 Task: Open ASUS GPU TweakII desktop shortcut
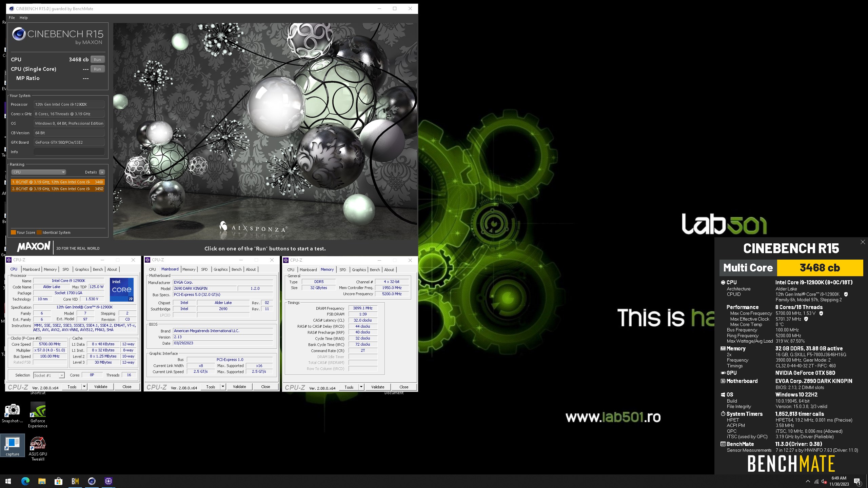38,448
